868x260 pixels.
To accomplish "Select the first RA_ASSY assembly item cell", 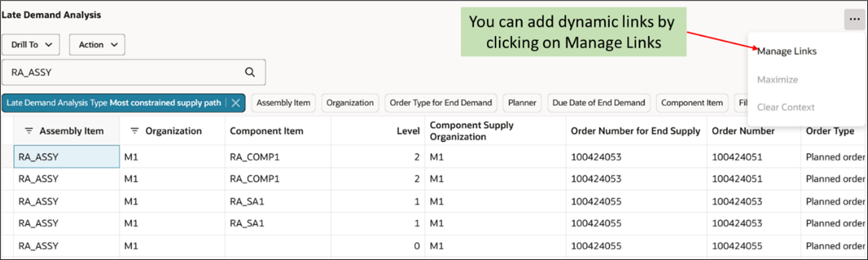I will click(67, 157).
